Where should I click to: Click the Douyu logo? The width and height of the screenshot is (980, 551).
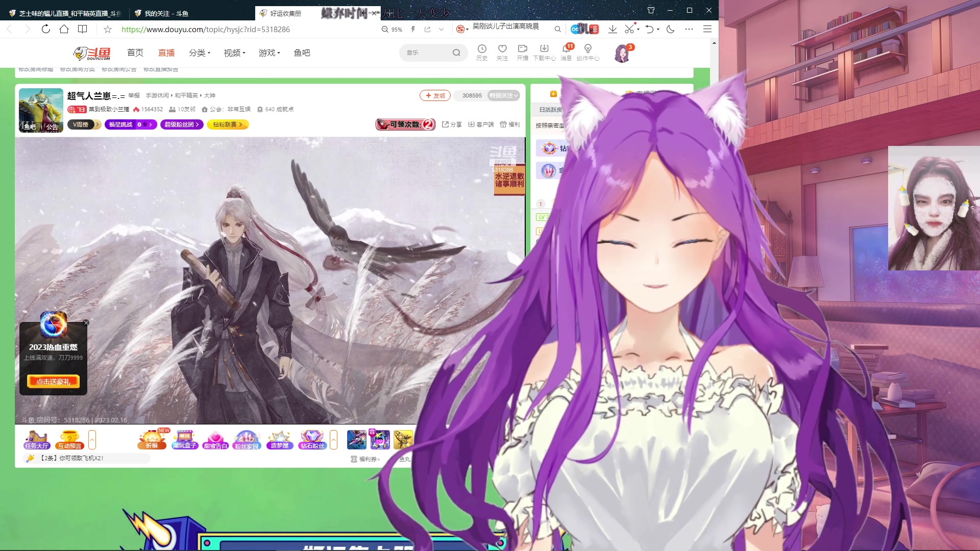92,53
